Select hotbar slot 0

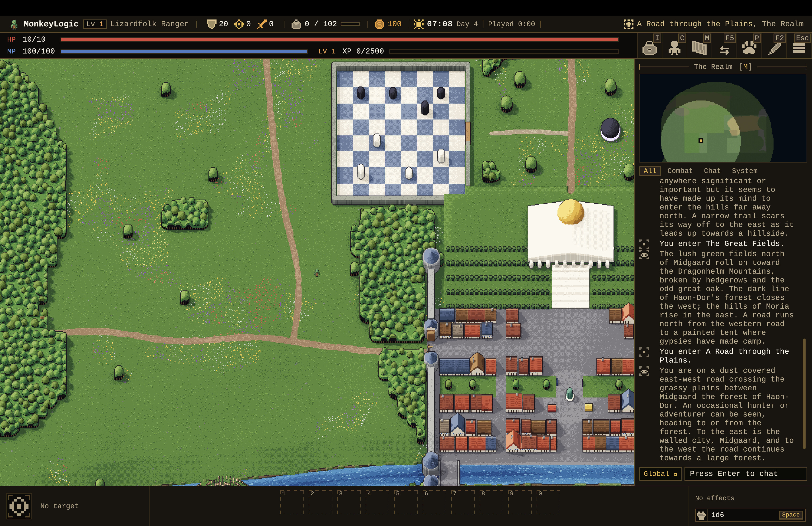point(549,502)
